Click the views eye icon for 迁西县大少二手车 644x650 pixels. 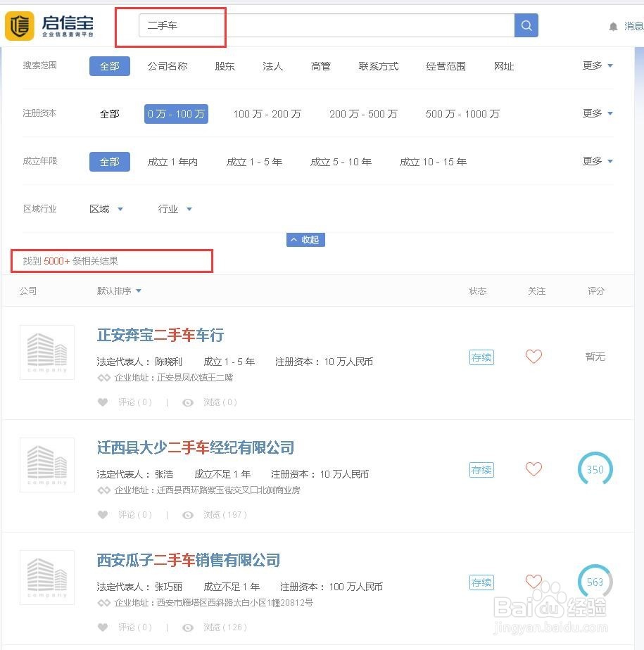click(187, 514)
